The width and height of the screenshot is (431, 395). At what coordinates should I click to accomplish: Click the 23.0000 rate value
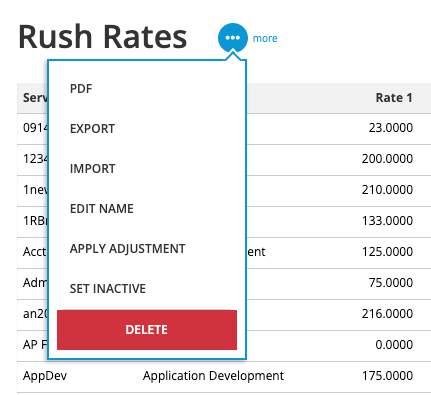391,128
